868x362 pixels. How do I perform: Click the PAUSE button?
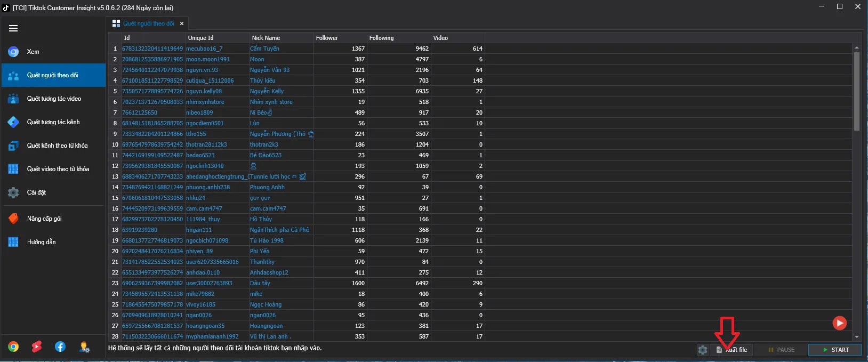pos(781,350)
